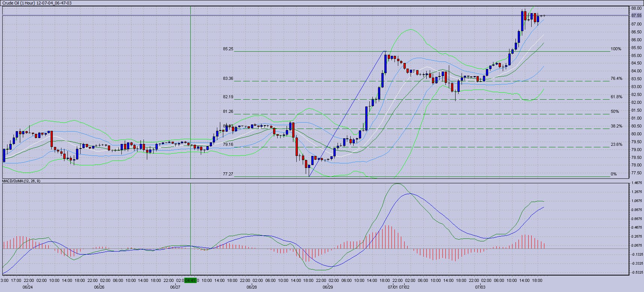This screenshot has width=644, height=292.
Task: Click the 61.8% Fibonacci retracement label
Action: (616, 97)
